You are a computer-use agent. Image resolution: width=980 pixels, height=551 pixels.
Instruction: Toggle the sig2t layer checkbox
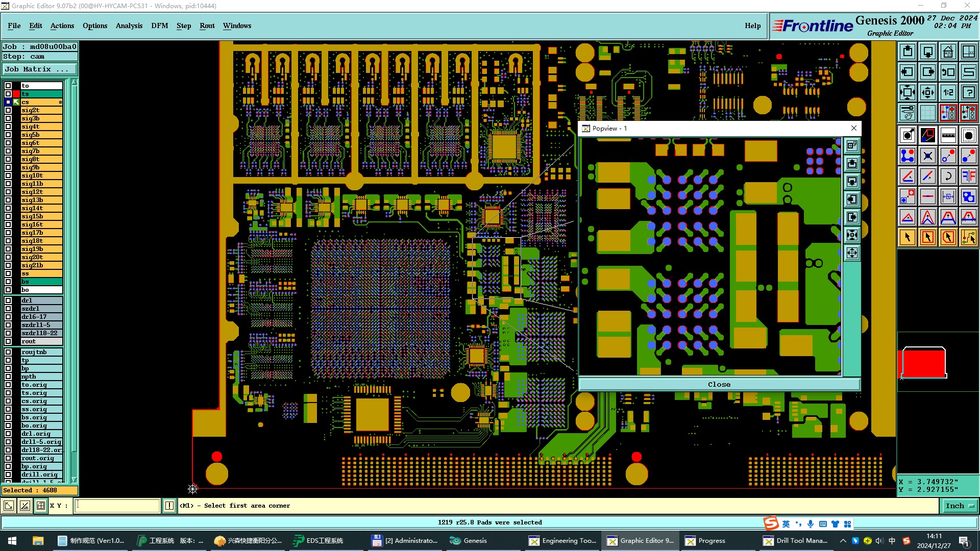[8, 110]
